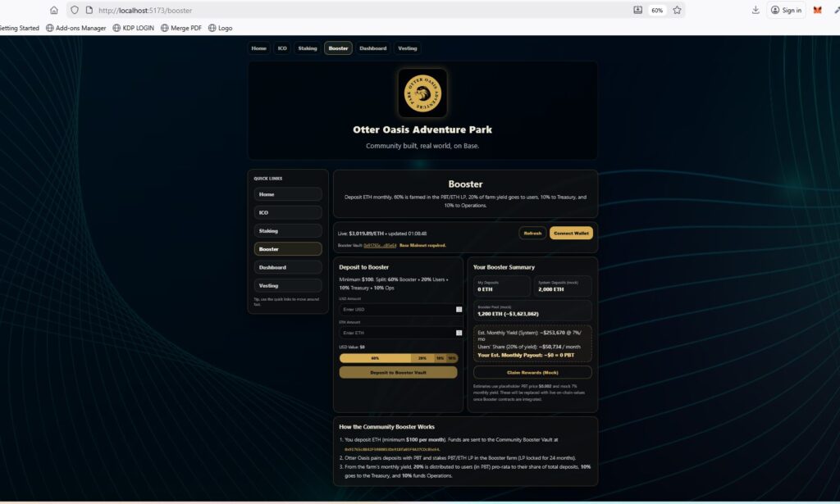Click the spinner icon in USD field
Image resolution: width=840 pixels, height=504 pixels.
(x=459, y=309)
